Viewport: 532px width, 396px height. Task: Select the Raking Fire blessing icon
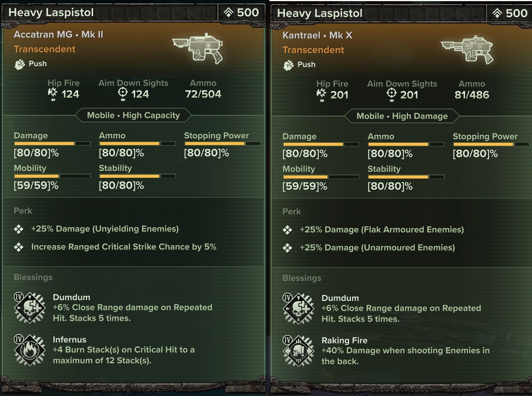298,351
